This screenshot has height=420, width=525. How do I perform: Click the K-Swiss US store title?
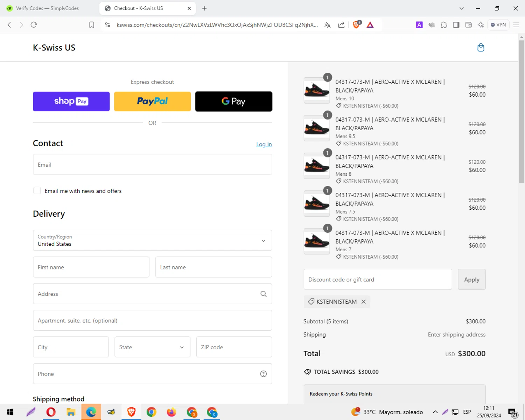[54, 48]
